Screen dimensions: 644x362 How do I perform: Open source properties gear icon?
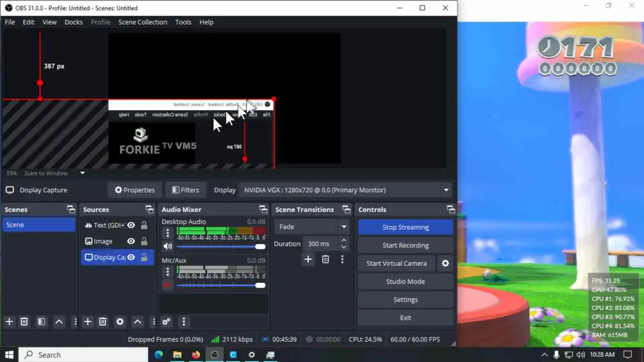[x=120, y=322]
